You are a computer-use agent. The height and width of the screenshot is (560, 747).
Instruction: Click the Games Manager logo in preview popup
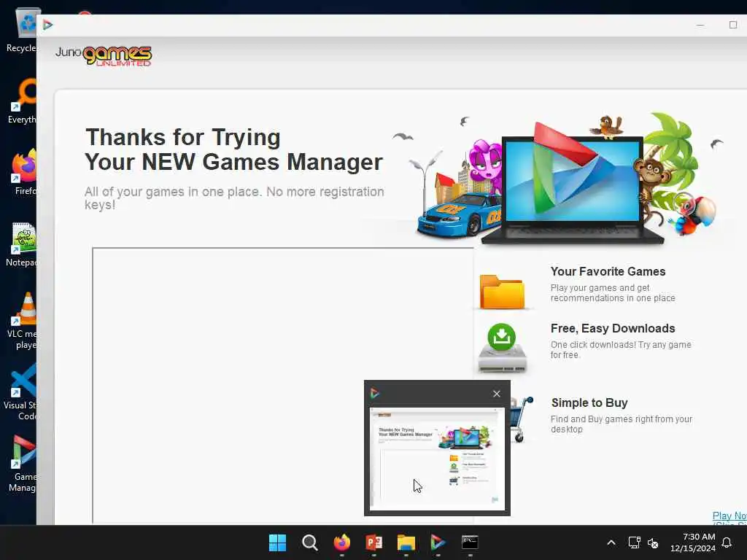(x=375, y=393)
